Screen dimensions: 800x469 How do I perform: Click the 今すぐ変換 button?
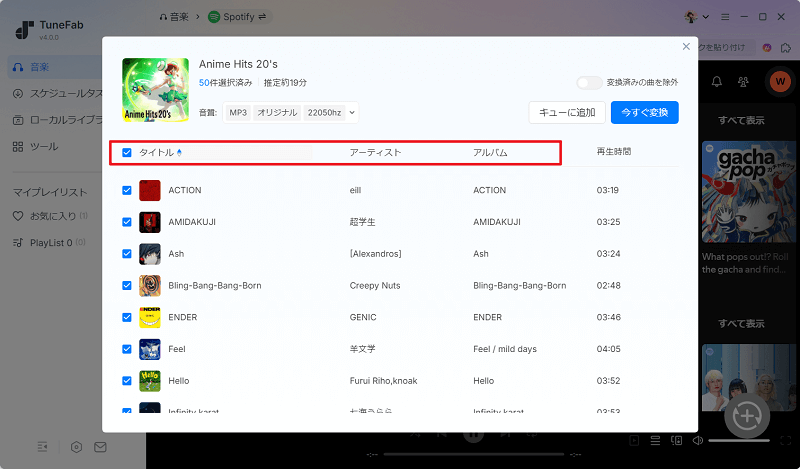(644, 112)
